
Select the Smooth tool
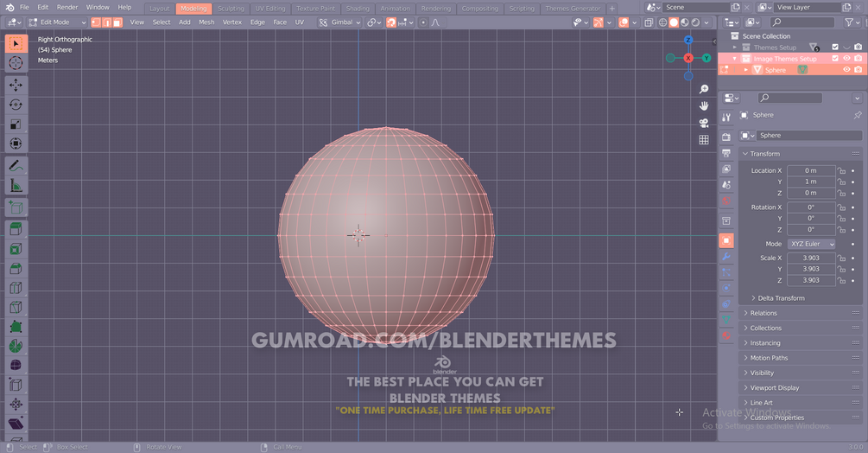pos(16,366)
